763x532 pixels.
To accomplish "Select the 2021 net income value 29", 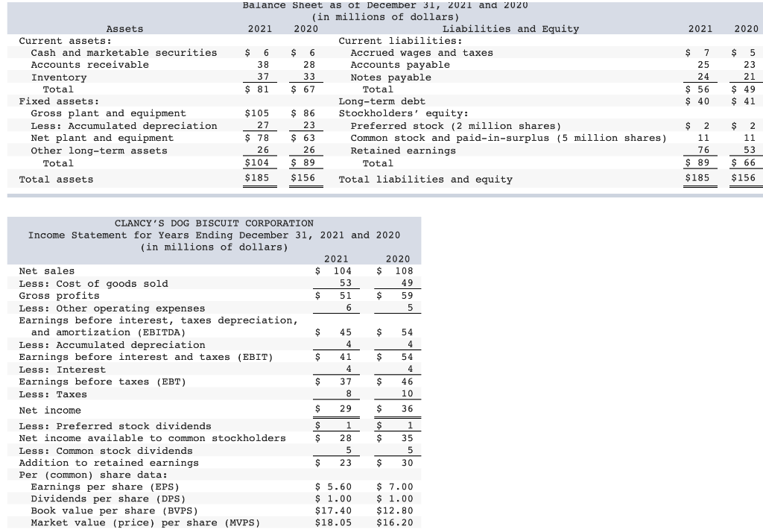I will (346, 409).
